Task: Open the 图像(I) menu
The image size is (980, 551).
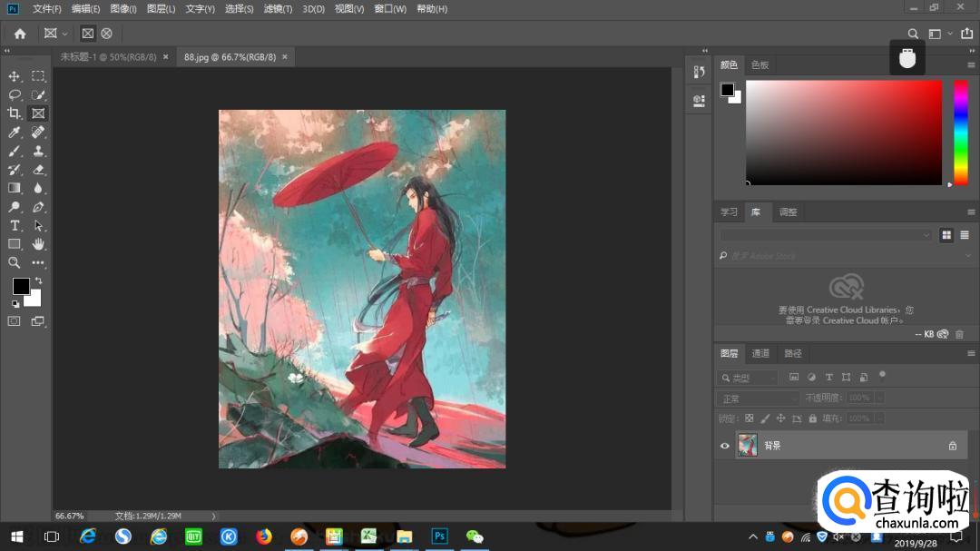Action: tap(123, 9)
